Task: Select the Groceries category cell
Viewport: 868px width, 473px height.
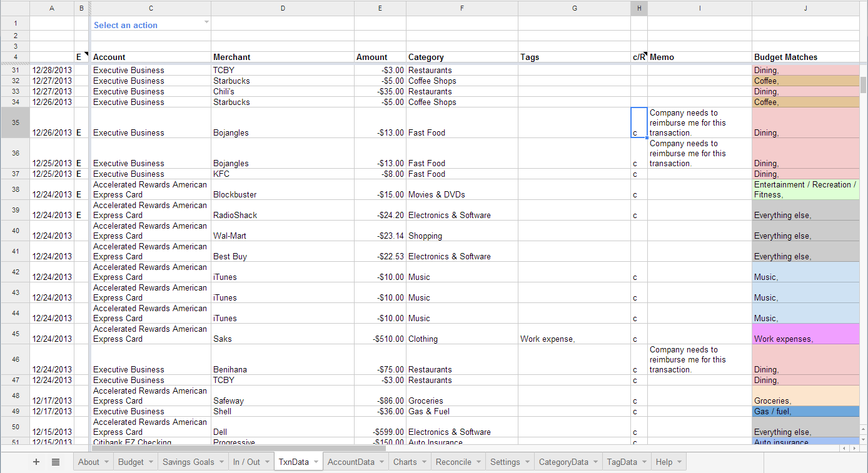Action: pyautogui.click(x=462, y=396)
